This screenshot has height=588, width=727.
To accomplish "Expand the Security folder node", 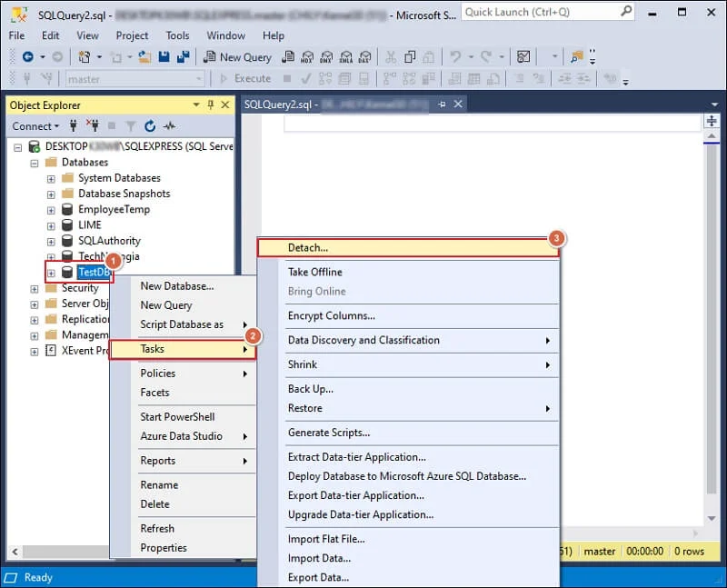I will click(35, 289).
